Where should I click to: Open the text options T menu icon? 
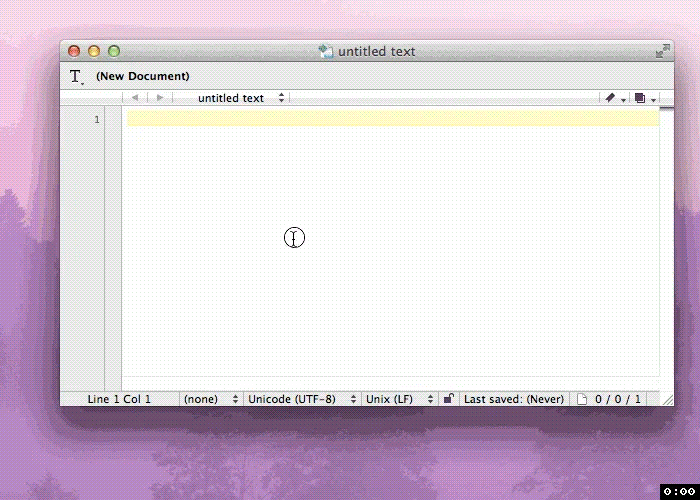click(x=76, y=77)
